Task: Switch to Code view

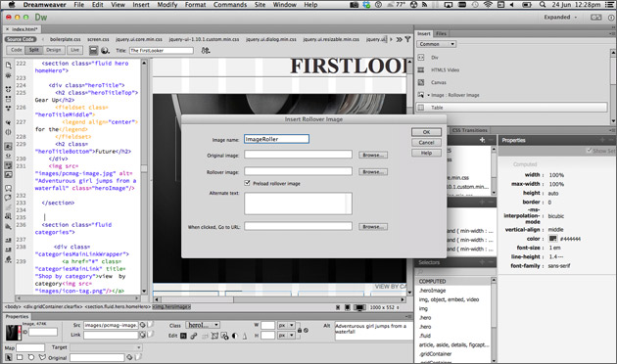Action: point(16,50)
